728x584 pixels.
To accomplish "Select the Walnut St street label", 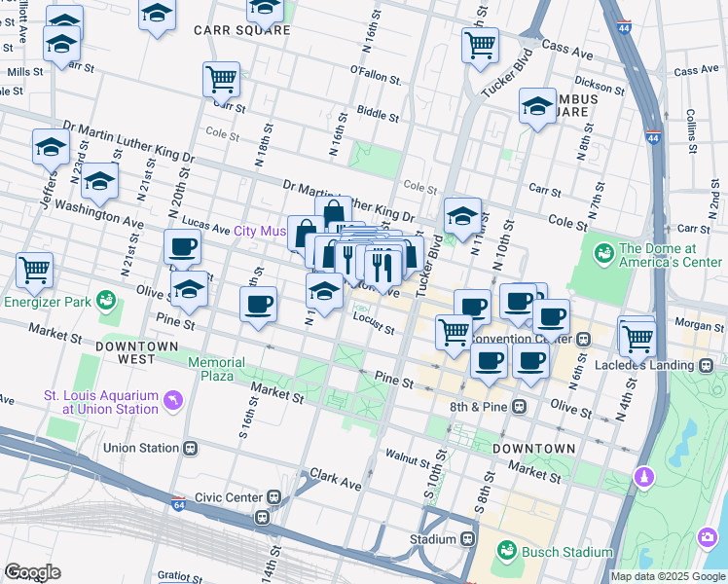I will (x=408, y=458).
